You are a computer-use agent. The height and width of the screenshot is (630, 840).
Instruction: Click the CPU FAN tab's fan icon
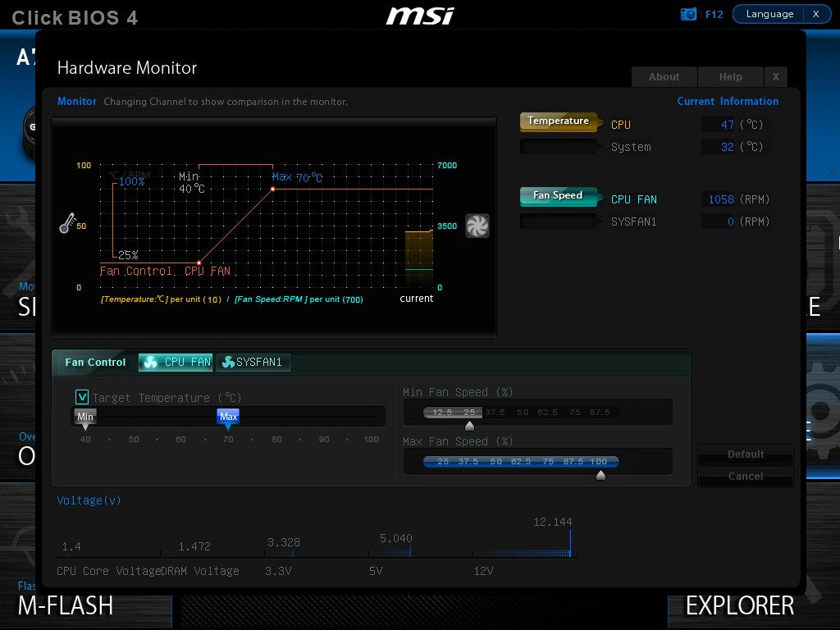click(x=151, y=362)
